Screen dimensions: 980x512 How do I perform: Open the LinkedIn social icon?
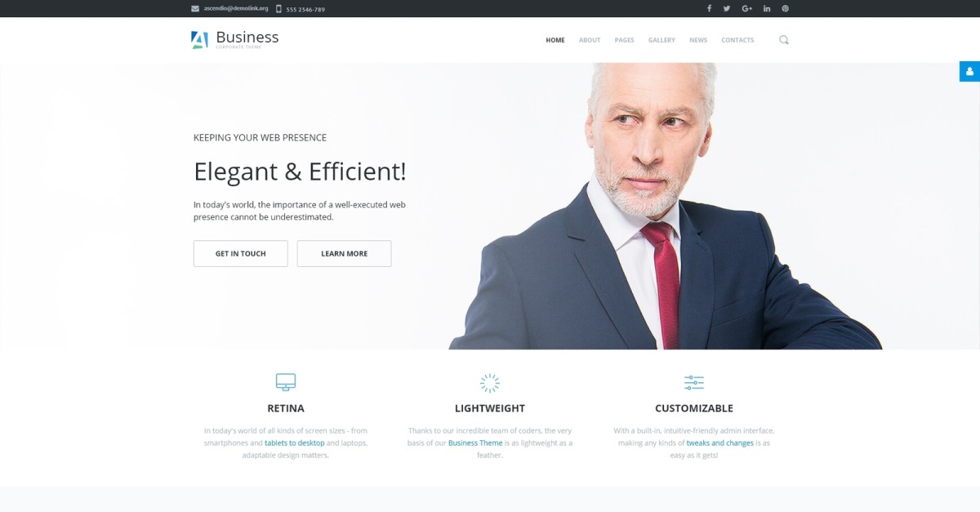click(x=767, y=8)
